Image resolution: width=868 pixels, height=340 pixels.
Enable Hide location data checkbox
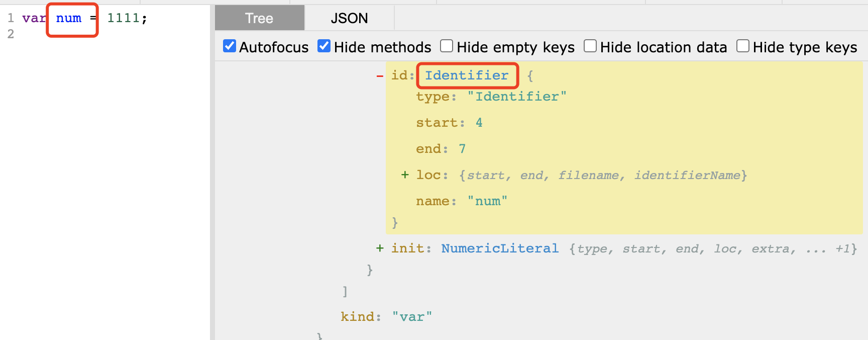click(x=590, y=46)
